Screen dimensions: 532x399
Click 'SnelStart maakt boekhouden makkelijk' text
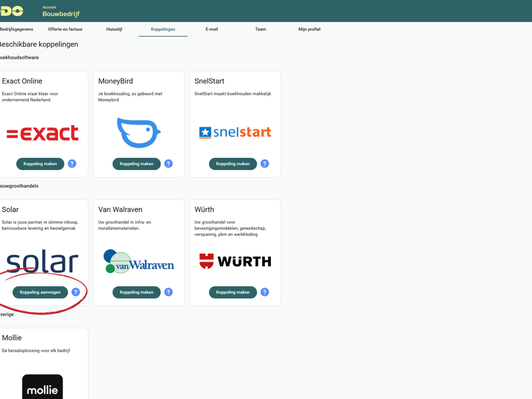pos(233,94)
